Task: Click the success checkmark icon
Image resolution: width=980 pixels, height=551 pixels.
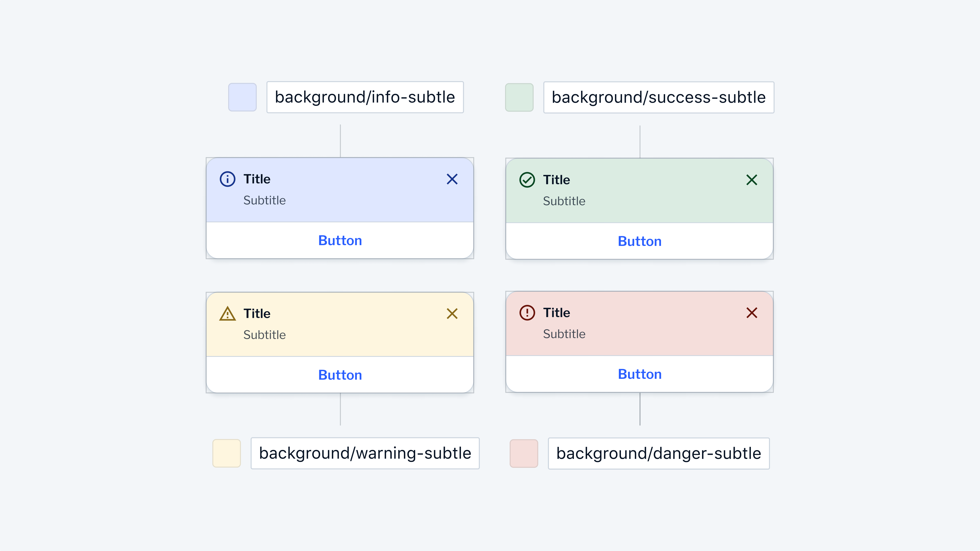Action: 527,180
